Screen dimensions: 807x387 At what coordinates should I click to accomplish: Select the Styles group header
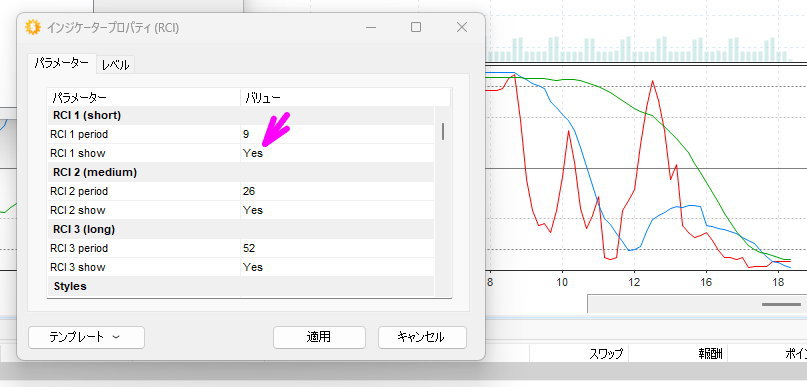click(240, 286)
